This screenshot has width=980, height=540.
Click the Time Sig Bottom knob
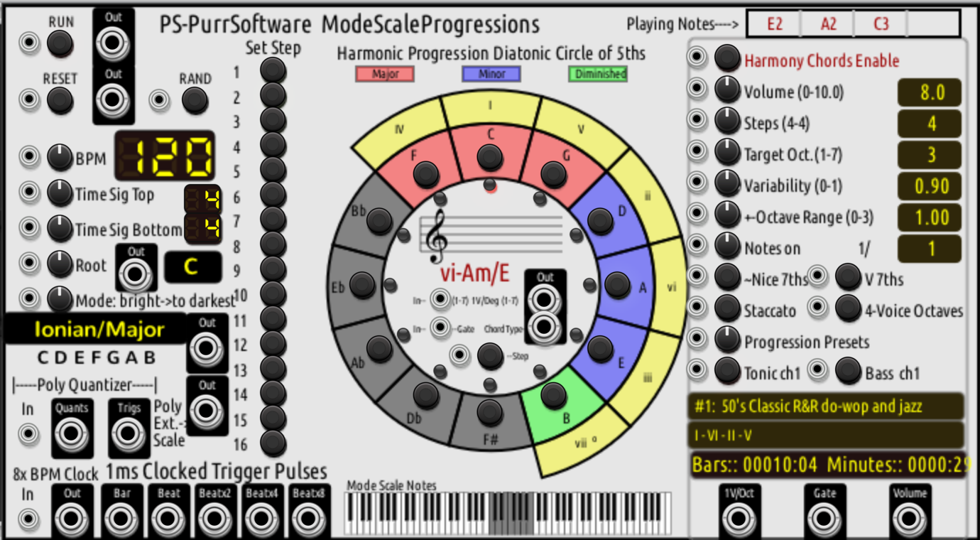tap(60, 229)
